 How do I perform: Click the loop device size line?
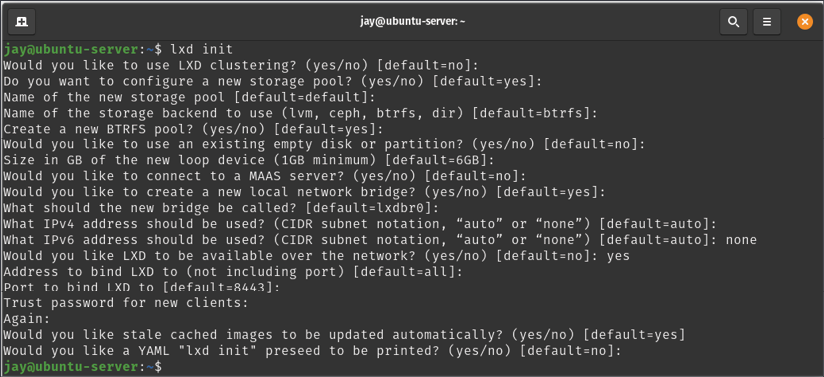pos(250,160)
